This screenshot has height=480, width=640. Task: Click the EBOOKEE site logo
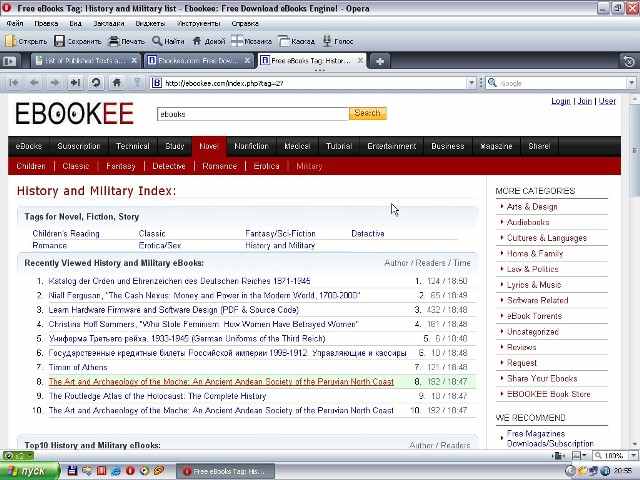[x=75, y=113]
